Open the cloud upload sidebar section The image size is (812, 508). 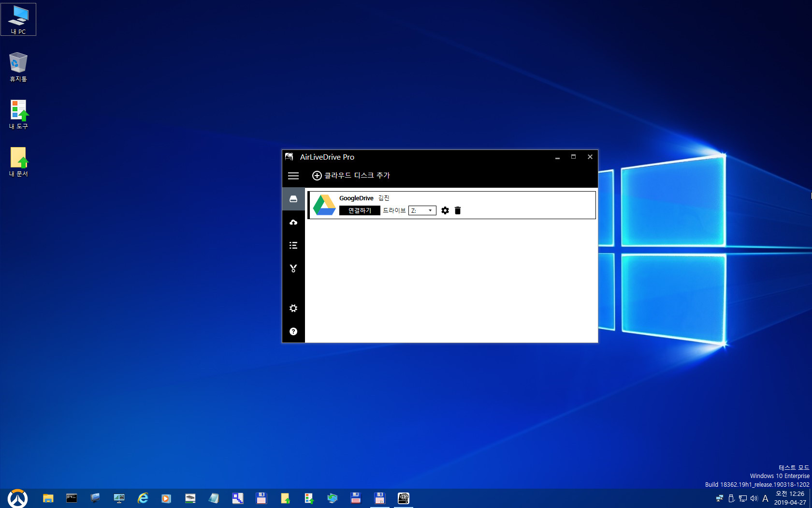click(x=293, y=222)
